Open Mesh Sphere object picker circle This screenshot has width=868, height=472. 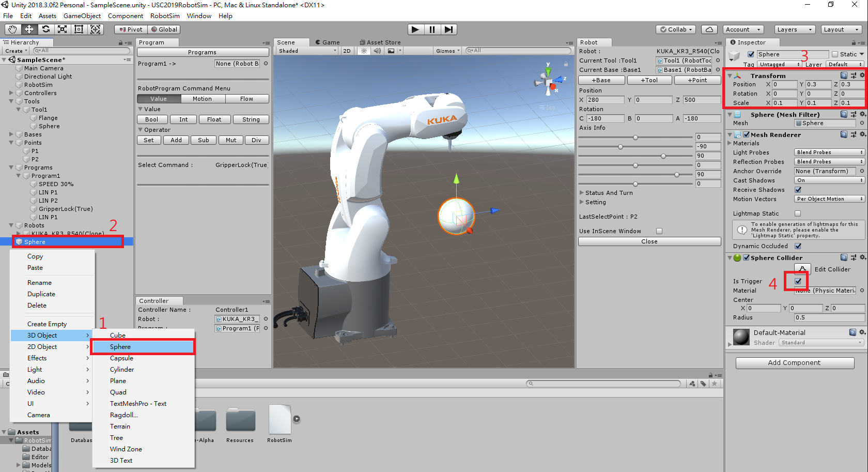[x=862, y=123]
